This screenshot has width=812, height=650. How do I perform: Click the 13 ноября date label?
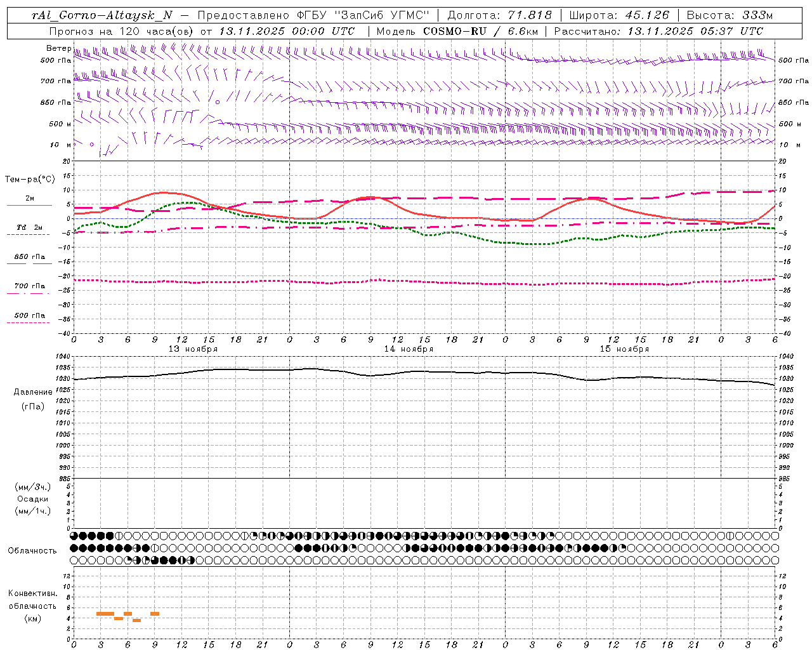[193, 349]
